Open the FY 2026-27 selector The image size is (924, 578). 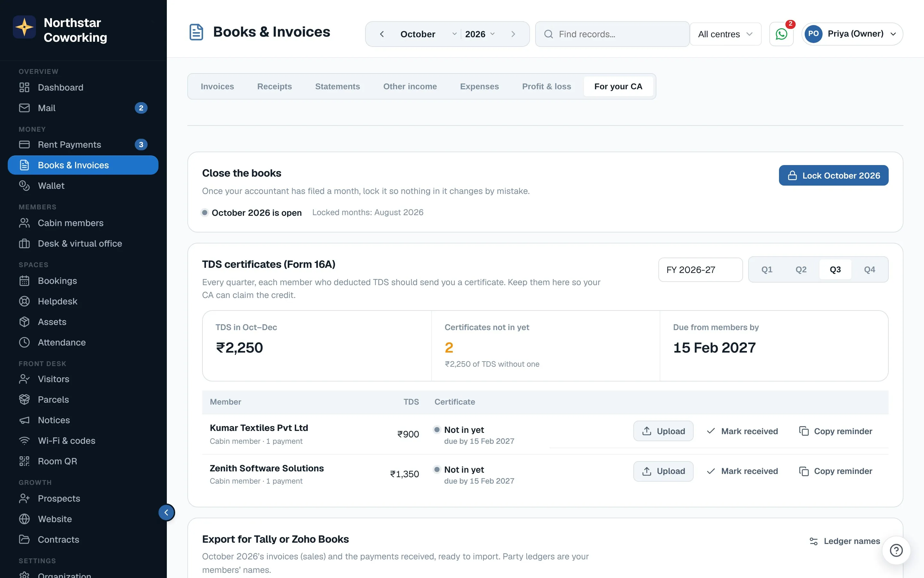700,269
